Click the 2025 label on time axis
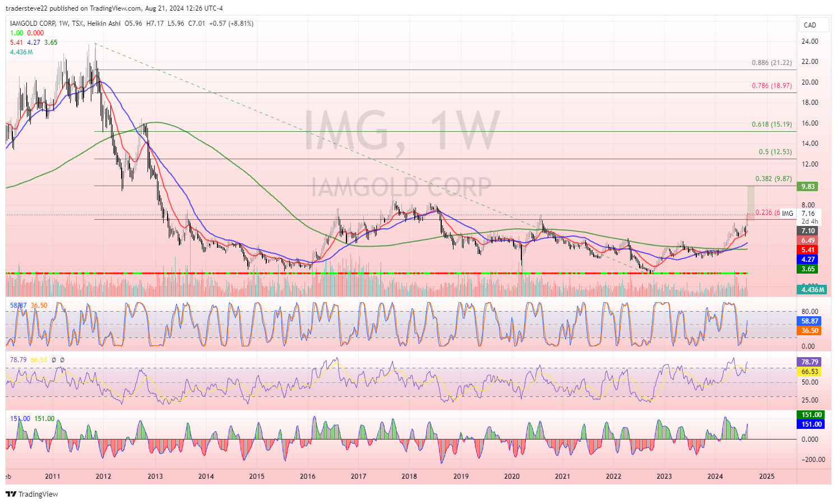The image size is (837, 504). [766, 477]
